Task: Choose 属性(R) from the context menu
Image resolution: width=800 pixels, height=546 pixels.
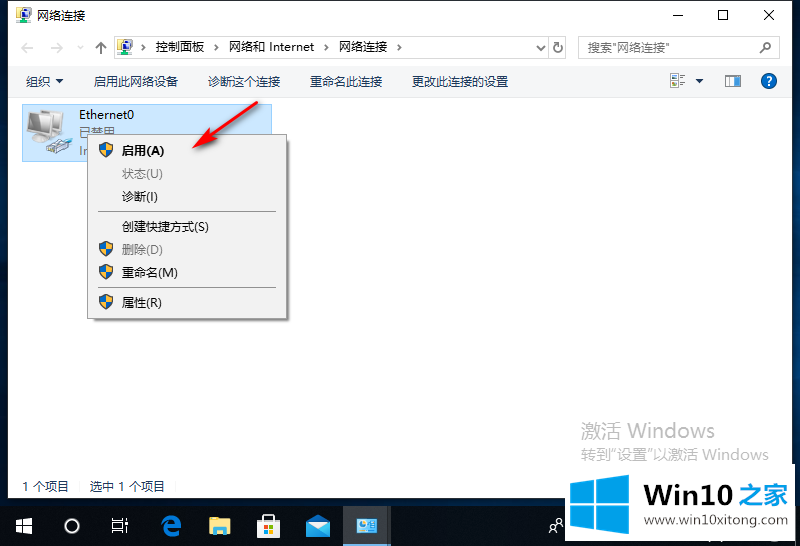Action: pyautogui.click(x=141, y=302)
